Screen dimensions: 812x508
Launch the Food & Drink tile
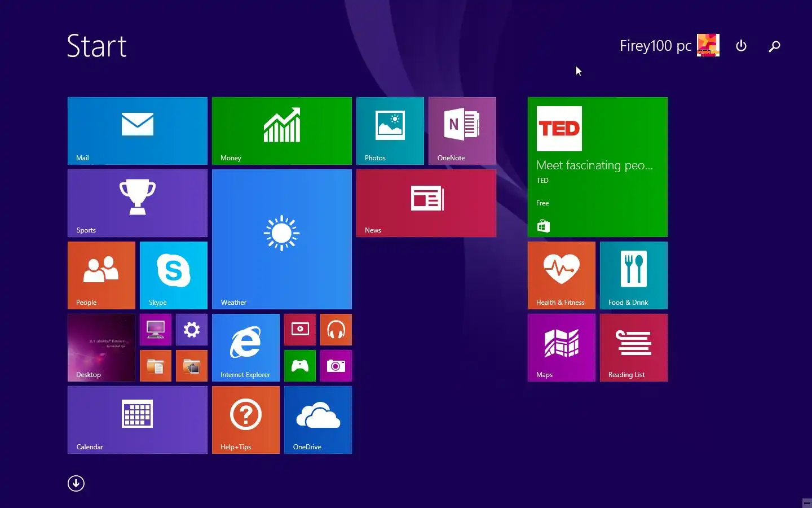634,275
